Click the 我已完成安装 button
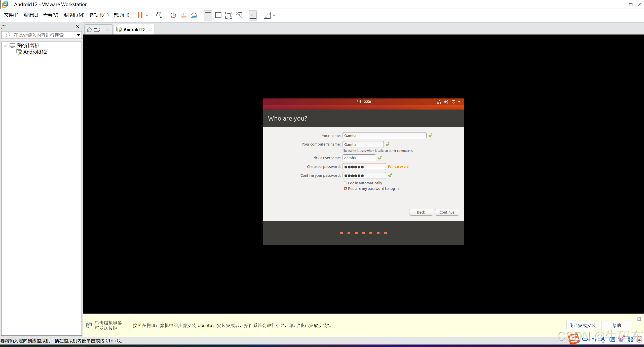644x347 pixels. tap(582, 325)
